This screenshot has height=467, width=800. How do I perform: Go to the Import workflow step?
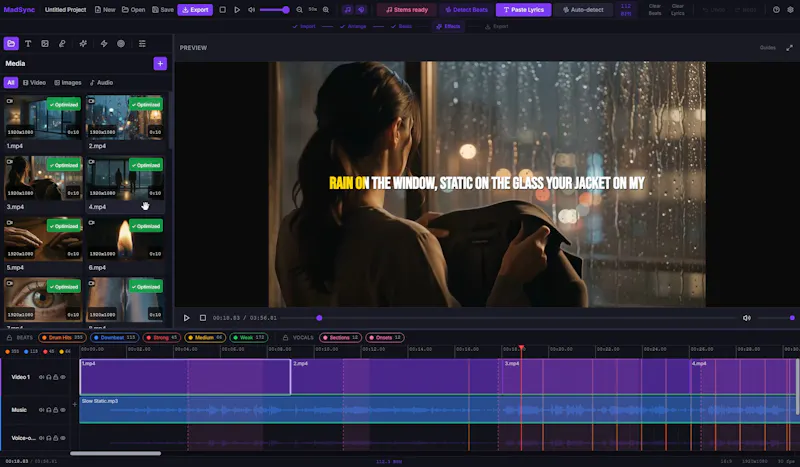tap(304, 27)
